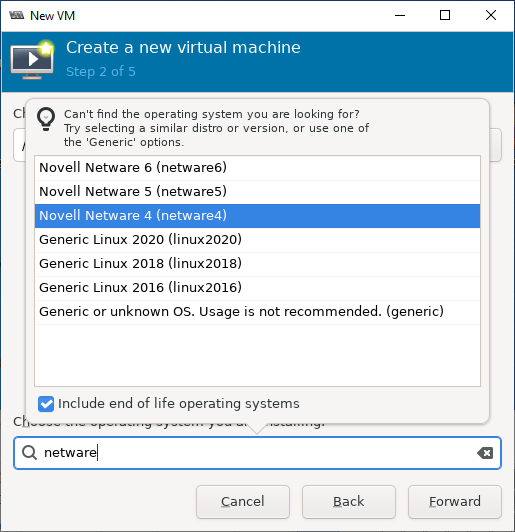Click the search magnifier icon

[x=30, y=453]
